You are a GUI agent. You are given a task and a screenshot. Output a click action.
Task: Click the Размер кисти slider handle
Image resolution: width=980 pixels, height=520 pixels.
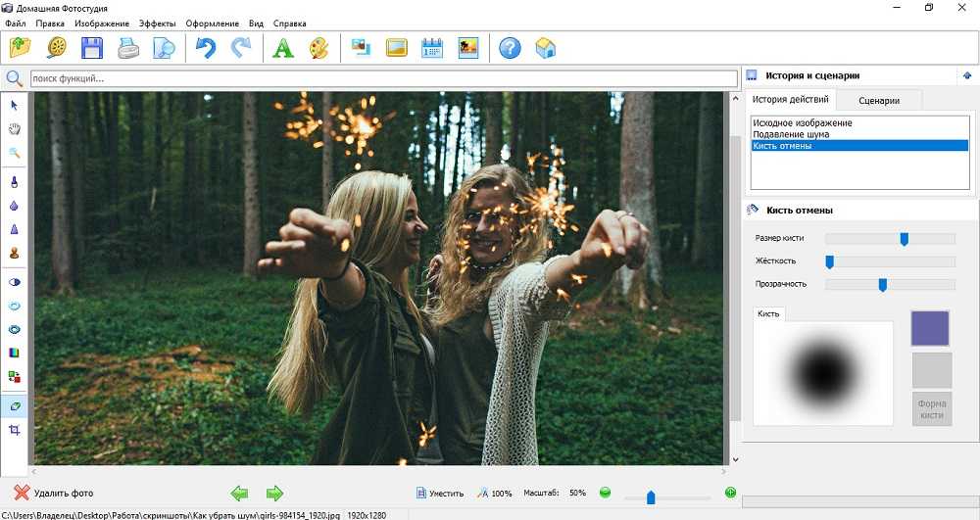tap(904, 238)
